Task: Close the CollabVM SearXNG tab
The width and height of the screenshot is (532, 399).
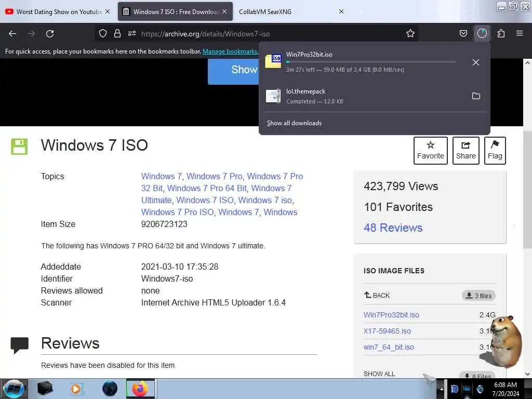Action: point(341,11)
